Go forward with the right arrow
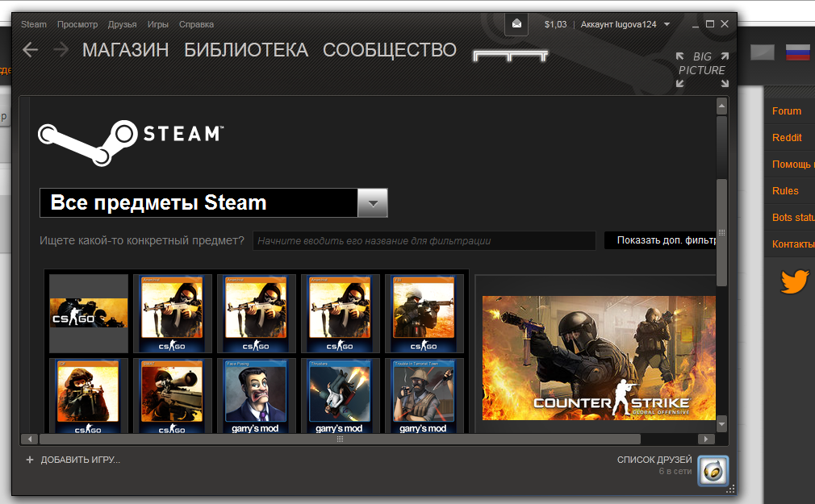The width and height of the screenshot is (815, 504). coord(61,50)
